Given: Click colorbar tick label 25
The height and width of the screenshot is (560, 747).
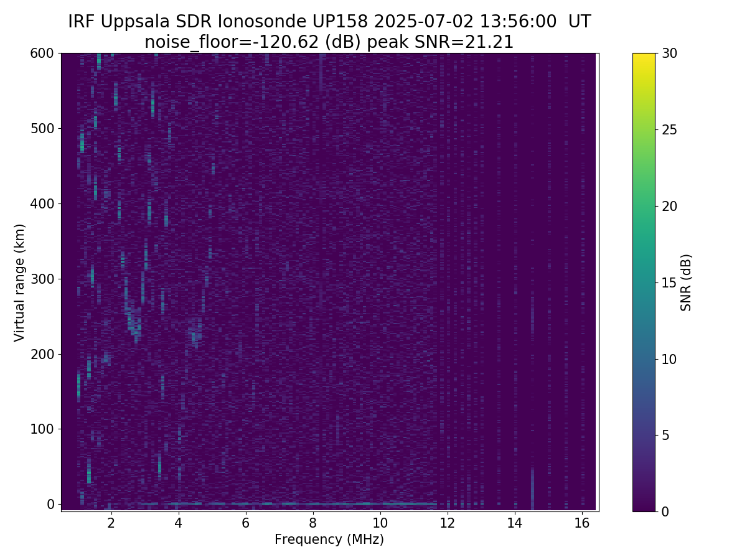Looking at the screenshot, I should tap(669, 130).
